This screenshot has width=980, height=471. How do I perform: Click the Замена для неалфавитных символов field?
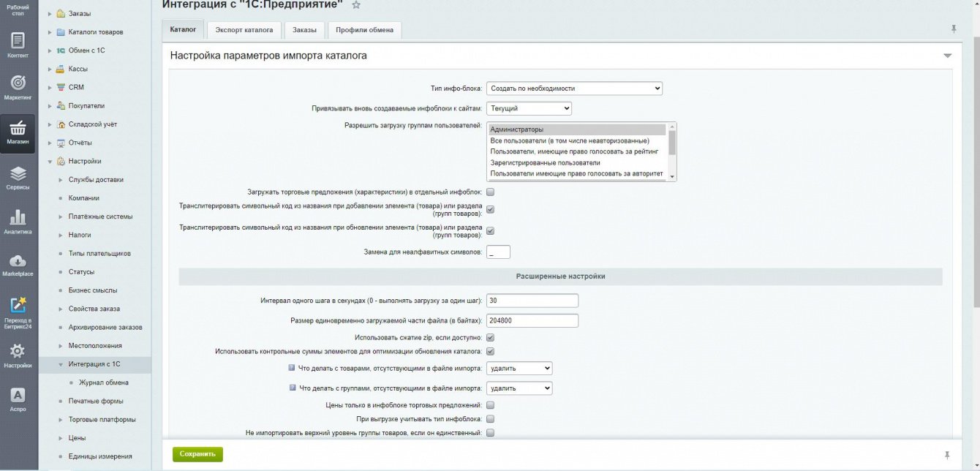[498, 252]
